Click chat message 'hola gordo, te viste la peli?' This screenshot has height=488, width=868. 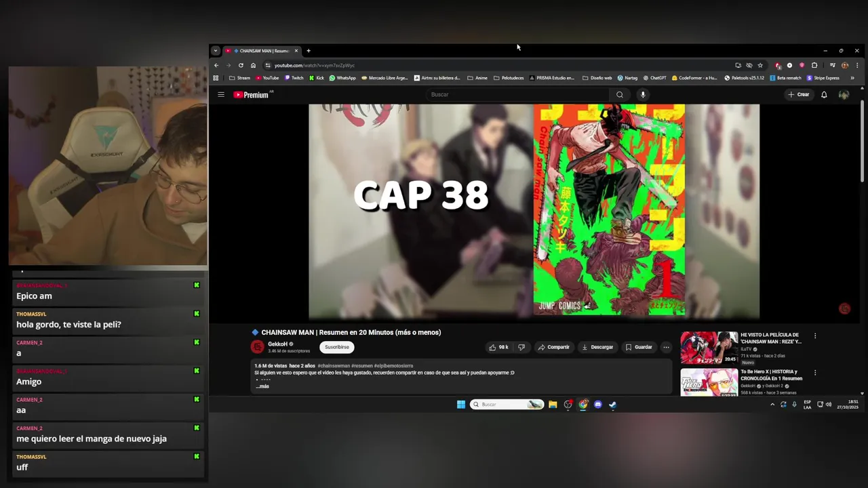point(68,325)
